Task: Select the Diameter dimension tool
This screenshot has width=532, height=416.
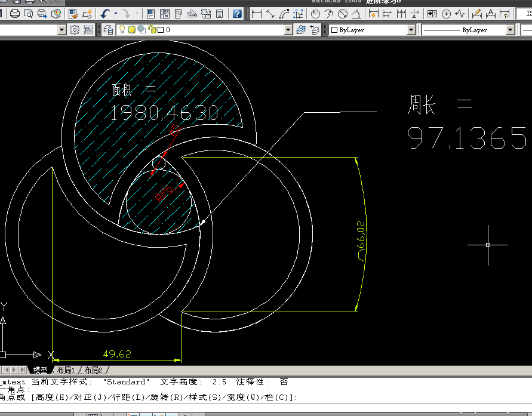Action: (x=343, y=14)
